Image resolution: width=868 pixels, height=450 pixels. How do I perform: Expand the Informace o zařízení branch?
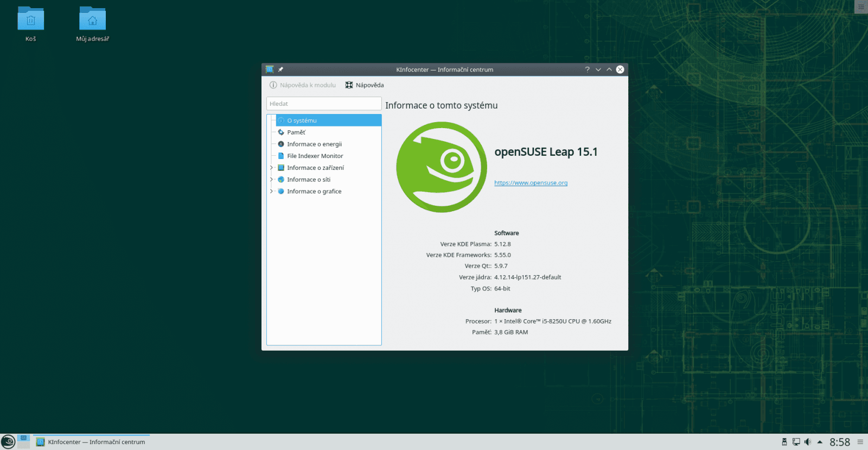(x=271, y=168)
